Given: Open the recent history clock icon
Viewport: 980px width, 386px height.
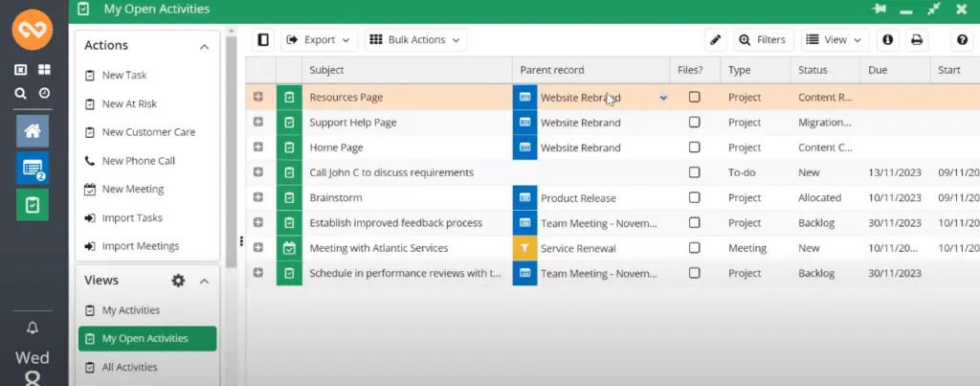Looking at the screenshot, I should (x=44, y=93).
